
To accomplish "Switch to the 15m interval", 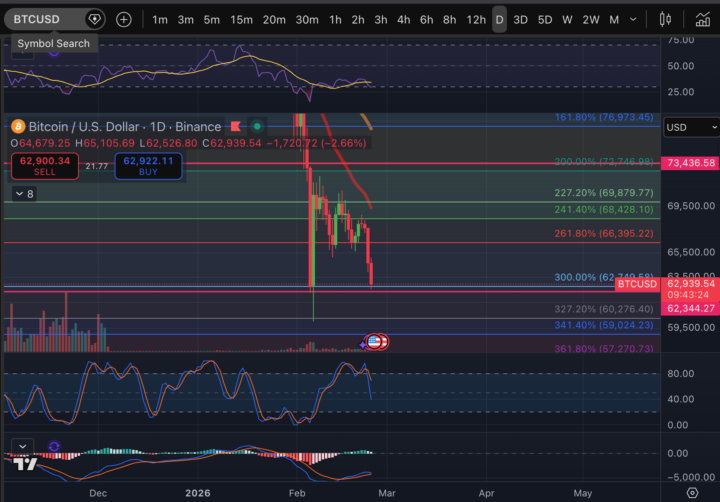I will 242,20.
